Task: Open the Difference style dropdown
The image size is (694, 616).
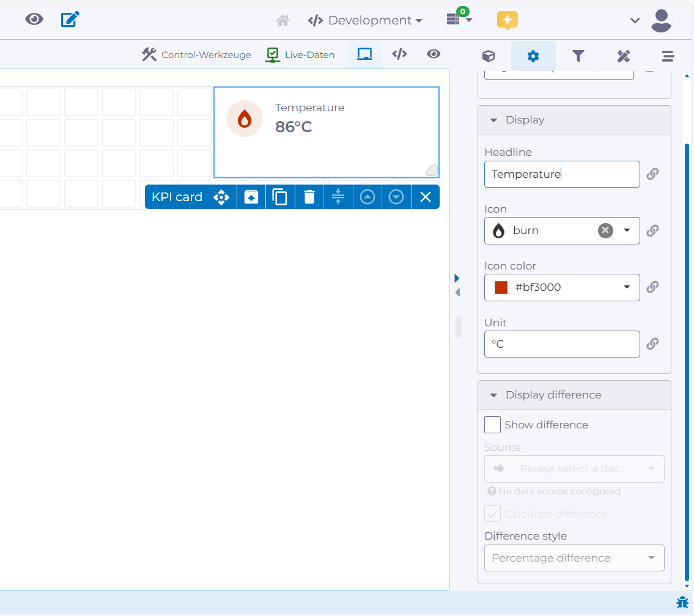Action: [574, 557]
